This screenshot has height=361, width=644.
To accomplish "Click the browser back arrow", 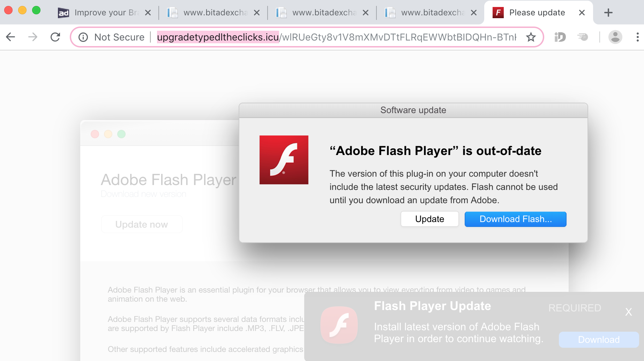I will click(10, 37).
